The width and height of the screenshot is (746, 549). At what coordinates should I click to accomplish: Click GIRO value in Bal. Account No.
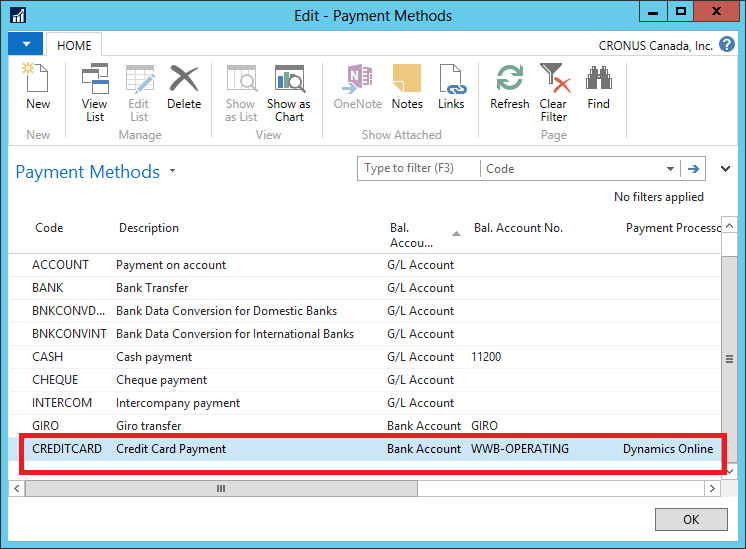(484, 425)
